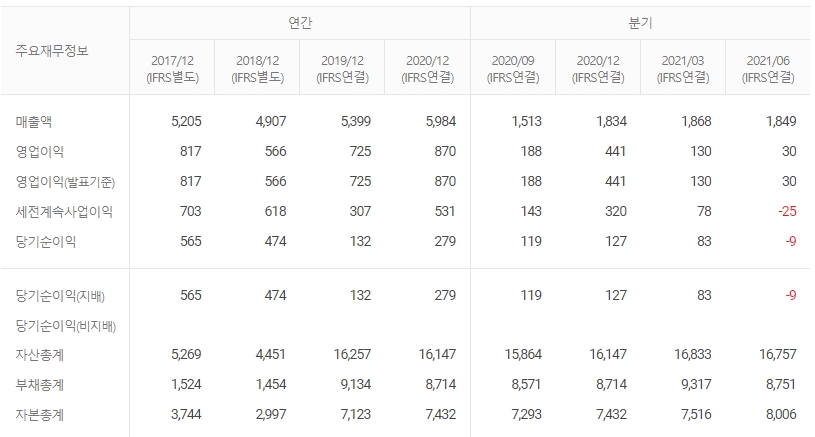The width and height of the screenshot is (815, 437).
Task: Click 매출액 value 1,513 for 2020/09
Action: pyautogui.click(x=527, y=122)
